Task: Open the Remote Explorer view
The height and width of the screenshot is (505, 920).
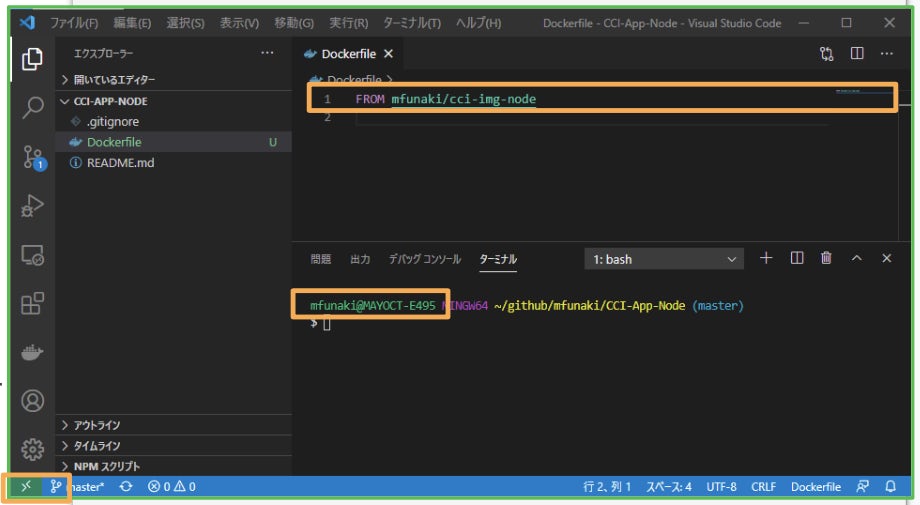Action: tap(32, 255)
